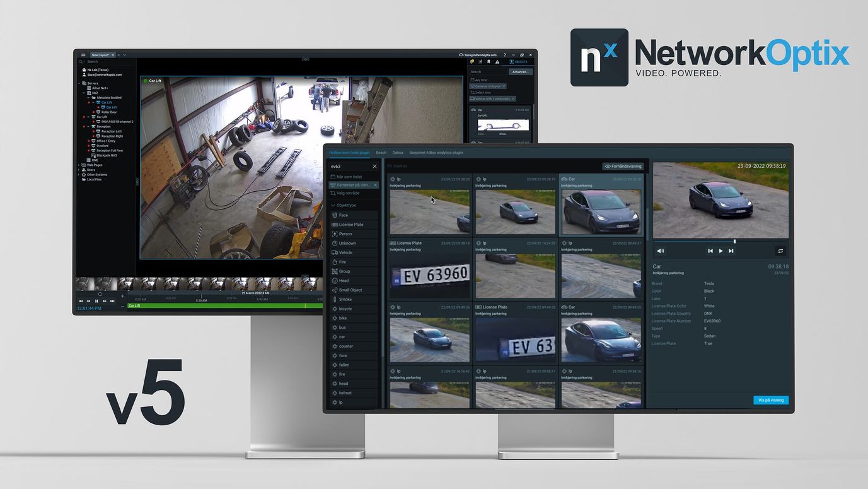Skip to previous frame in preview player

pos(710,250)
